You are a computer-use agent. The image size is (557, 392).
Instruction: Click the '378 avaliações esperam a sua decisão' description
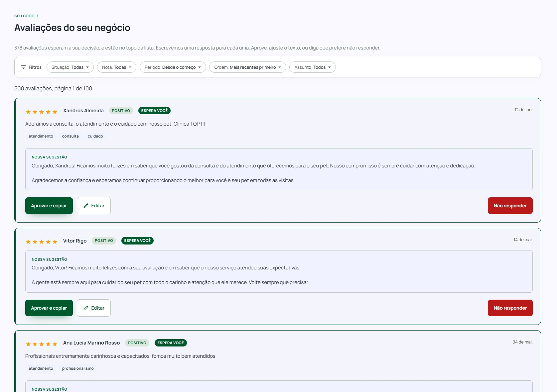[197, 48]
